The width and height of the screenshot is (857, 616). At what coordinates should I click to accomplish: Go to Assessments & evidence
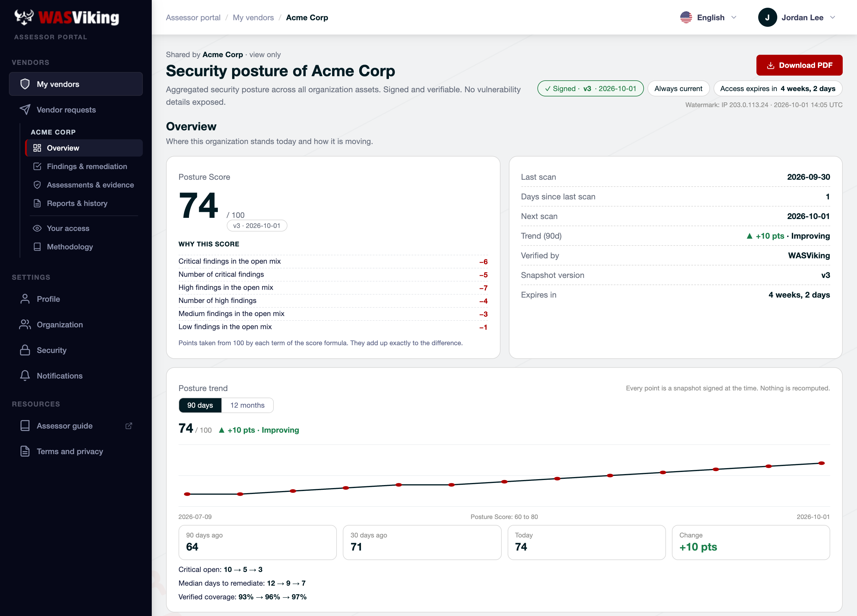coord(84,185)
